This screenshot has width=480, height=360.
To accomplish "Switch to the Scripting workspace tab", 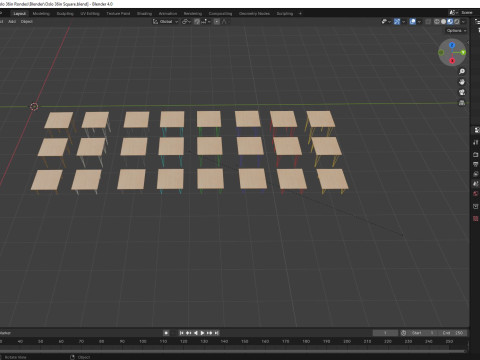I will click(x=285, y=14).
